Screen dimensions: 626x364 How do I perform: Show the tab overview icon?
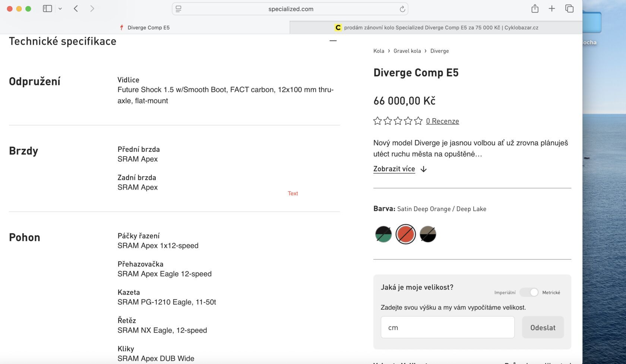pyautogui.click(x=569, y=9)
